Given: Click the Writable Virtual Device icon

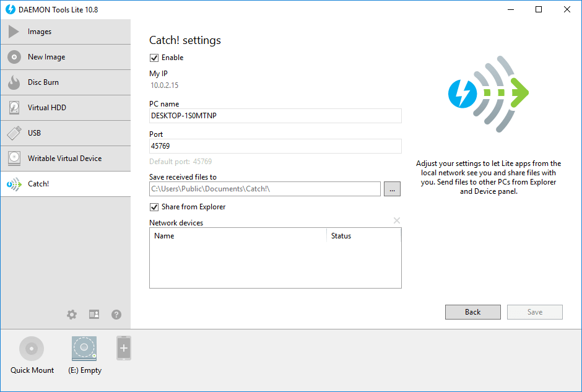Looking at the screenshot, I should 14,159.
